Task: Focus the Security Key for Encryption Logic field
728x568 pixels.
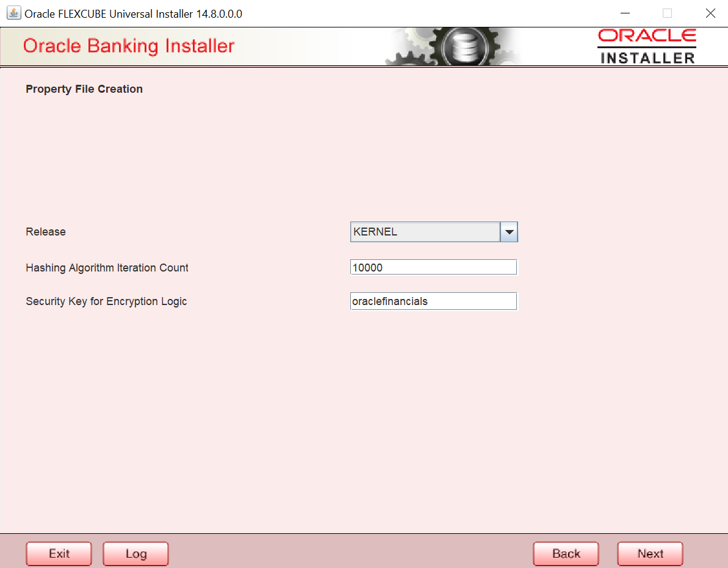Action: (433, 301)
